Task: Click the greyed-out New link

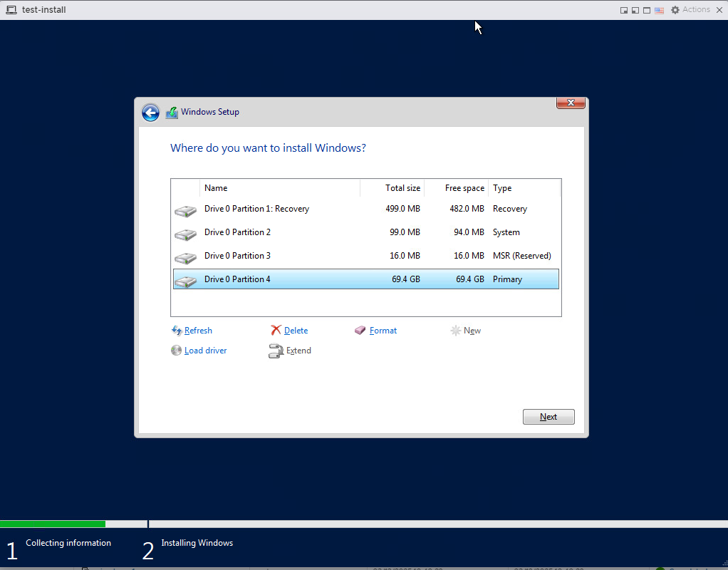Action: click(x=472, y=331)
